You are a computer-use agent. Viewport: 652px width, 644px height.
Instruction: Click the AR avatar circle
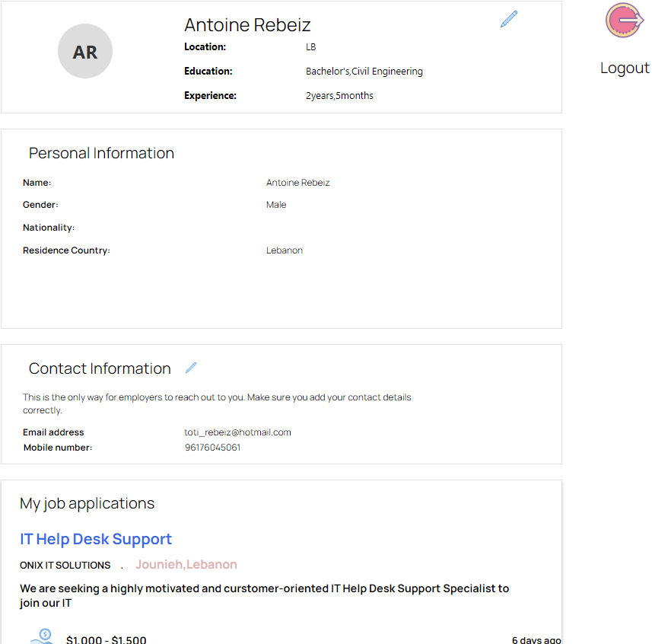pyautogui.click(x=85, y=52)
